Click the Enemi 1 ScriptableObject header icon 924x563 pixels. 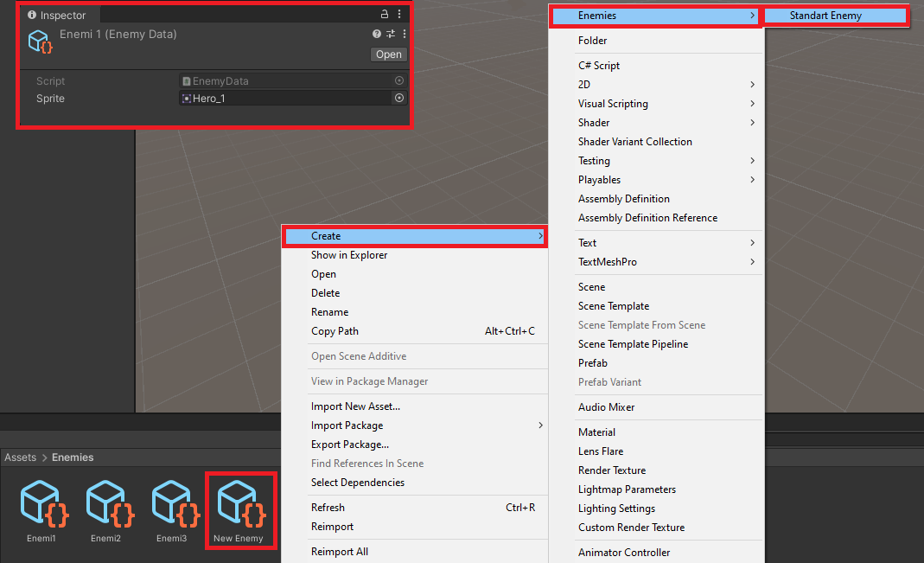click(x=40, y=42)
